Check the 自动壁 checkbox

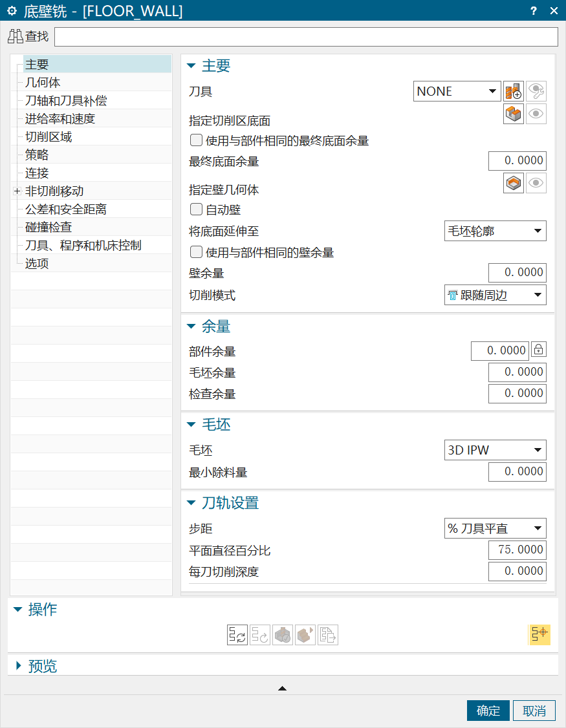click(x=196, y=209)
